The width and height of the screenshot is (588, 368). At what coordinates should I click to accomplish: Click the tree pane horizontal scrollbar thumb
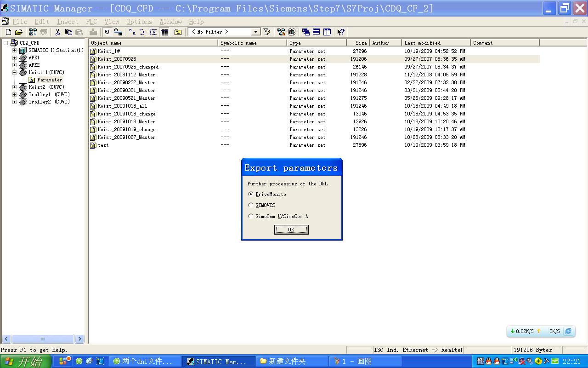(43, 339)
